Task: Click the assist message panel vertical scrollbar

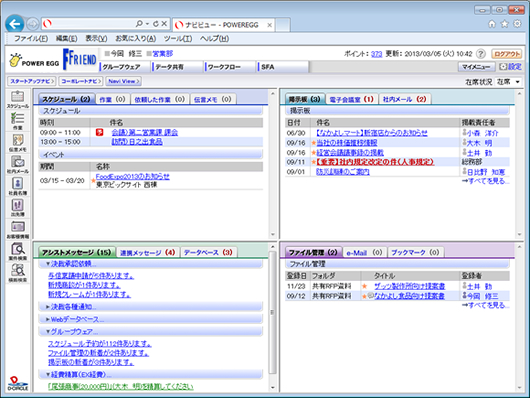Action: 272,312
